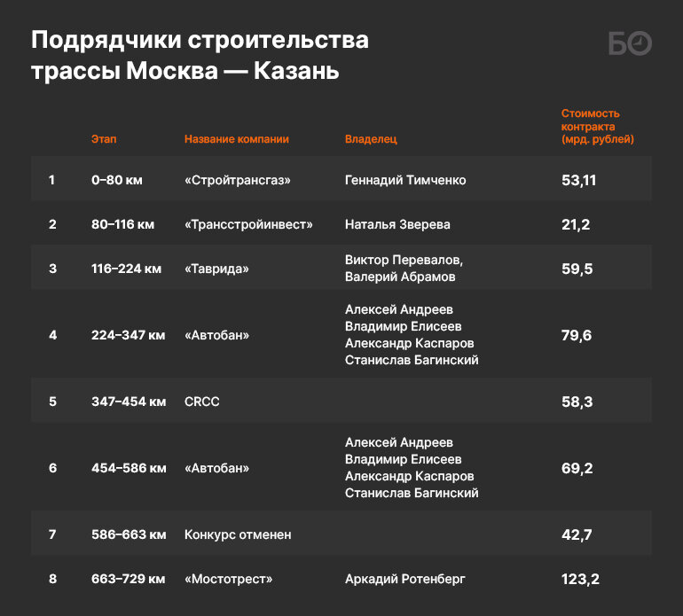
Task: Click row number '5' for the CRCC stage
Action: pyautogui.click(x=52, y=402)
